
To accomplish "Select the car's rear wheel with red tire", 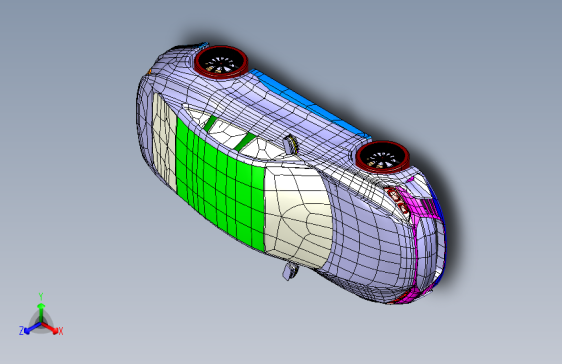I will tap(221, 62).
